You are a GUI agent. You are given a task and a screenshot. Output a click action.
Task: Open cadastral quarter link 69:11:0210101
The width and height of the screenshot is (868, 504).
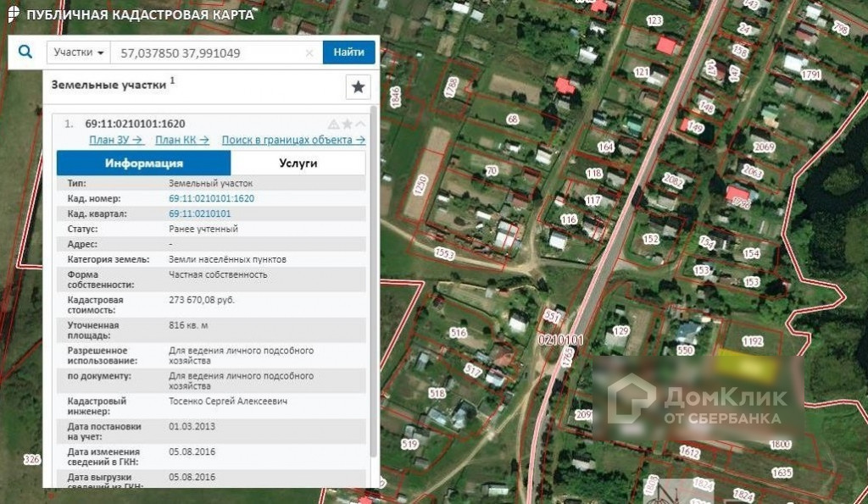(x=200, y=213)
